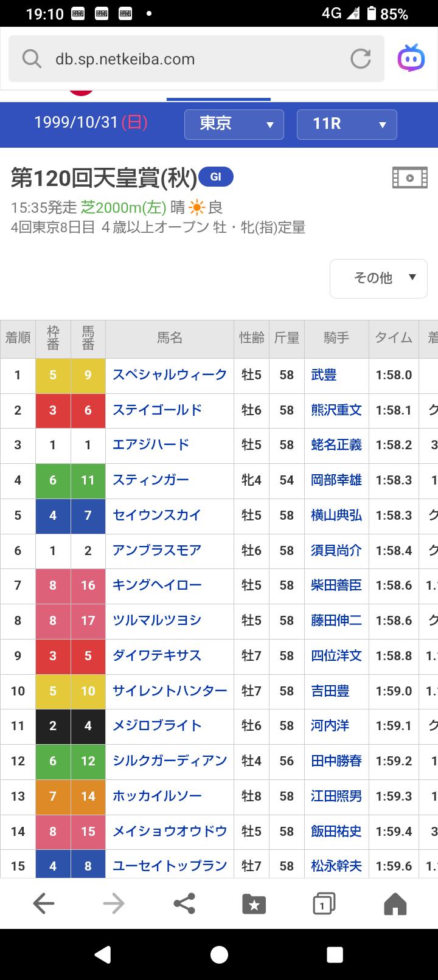Open the 11R race number dropdown
The image size is (438, 980).
[x=347, y=124]
